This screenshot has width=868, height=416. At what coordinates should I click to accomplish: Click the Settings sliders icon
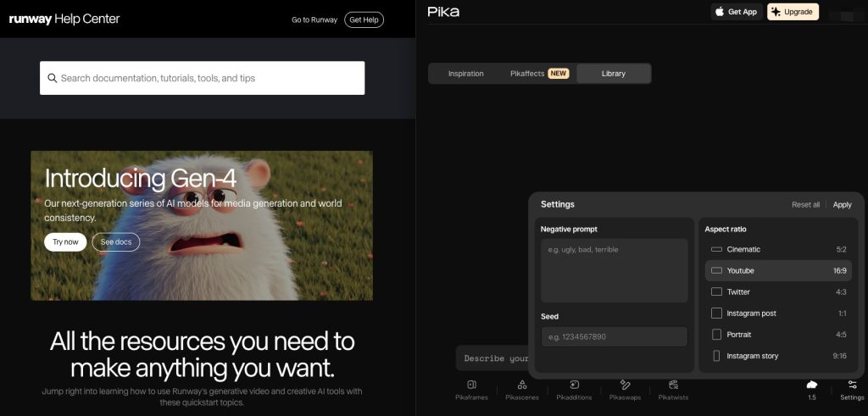pyautogui.click(x=852, y=389)
